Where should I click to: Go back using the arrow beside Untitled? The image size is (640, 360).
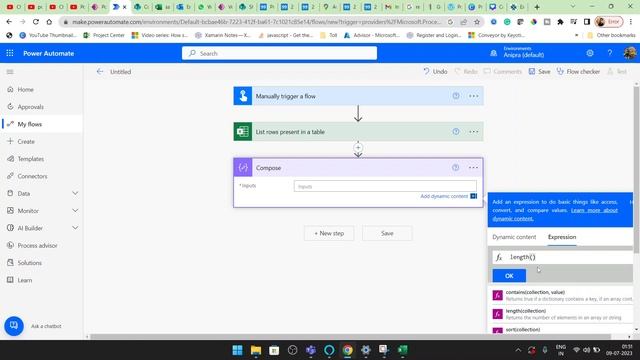[100, 71]
